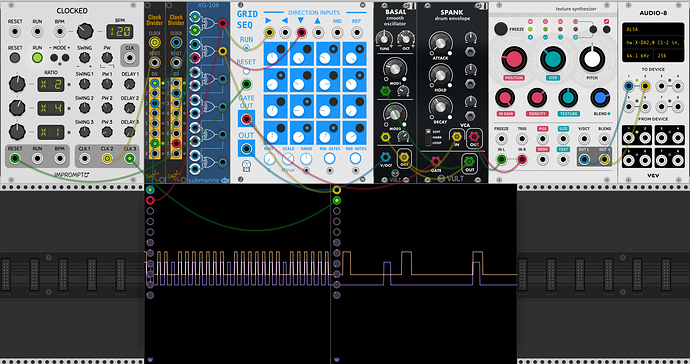Screen dimensions: 690x364
Task: Click the Grid Seq OUT jack
Action: click(246, 149)
